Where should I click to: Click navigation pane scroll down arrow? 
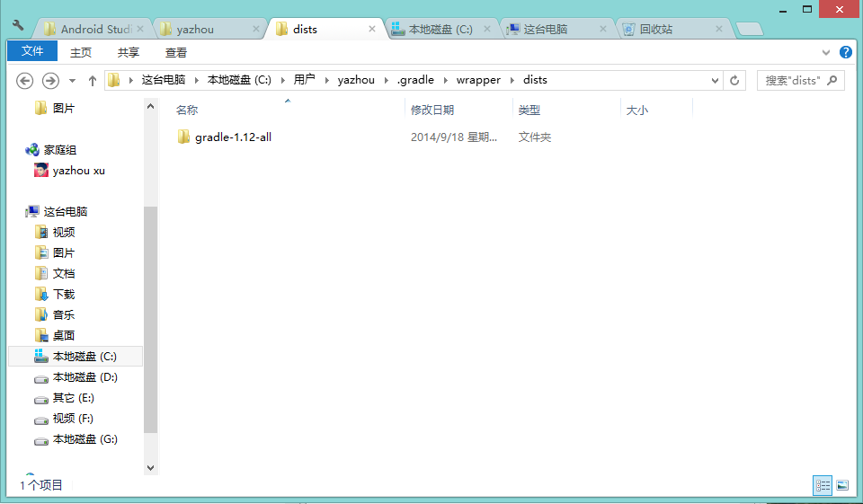click(151, 468)
